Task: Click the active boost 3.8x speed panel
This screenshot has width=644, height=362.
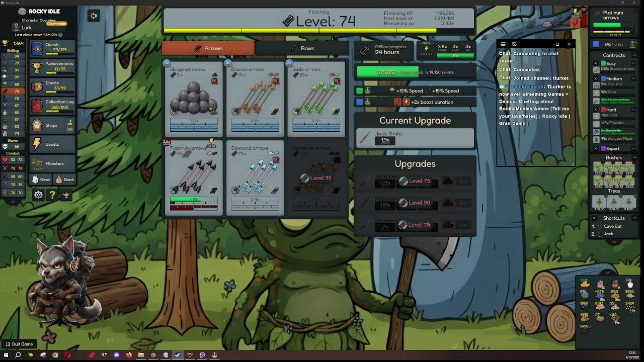Action: tap(446, 50)
